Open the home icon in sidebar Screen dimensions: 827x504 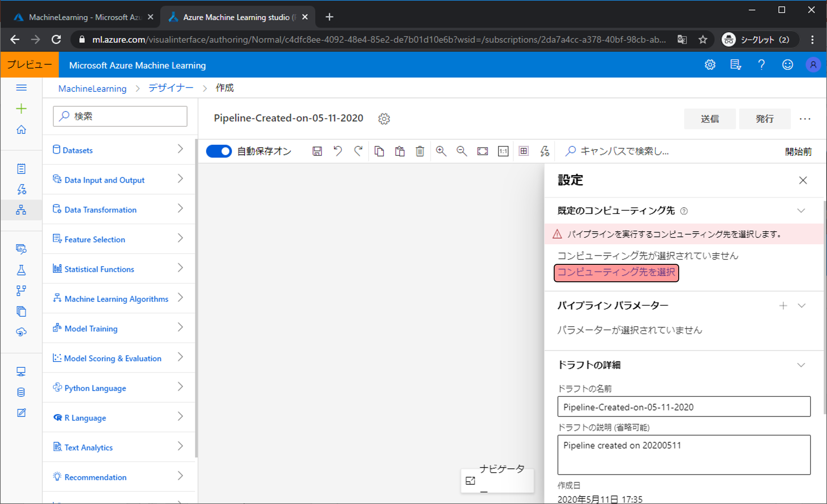[x=21, y=130]
